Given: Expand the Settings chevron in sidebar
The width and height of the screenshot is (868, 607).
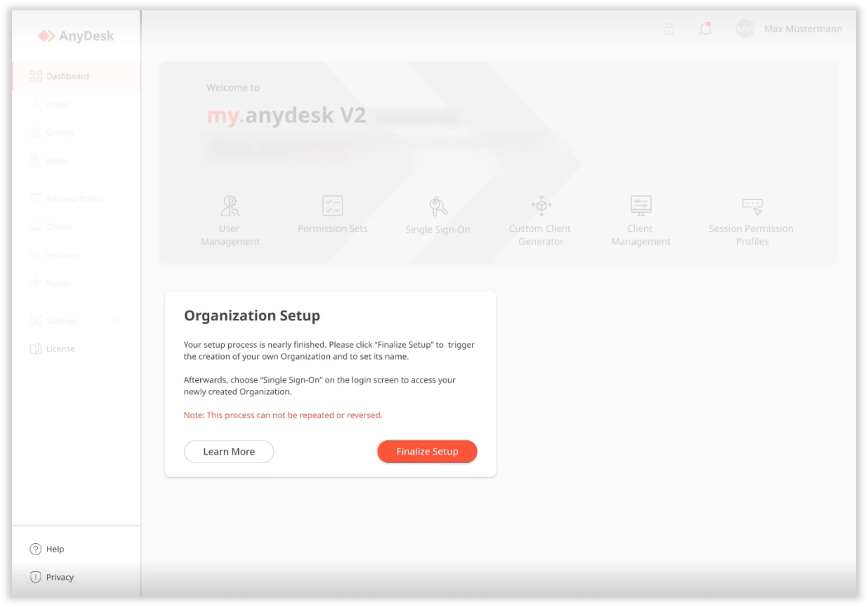Looking at the screenshot, I should coord(116,321).
